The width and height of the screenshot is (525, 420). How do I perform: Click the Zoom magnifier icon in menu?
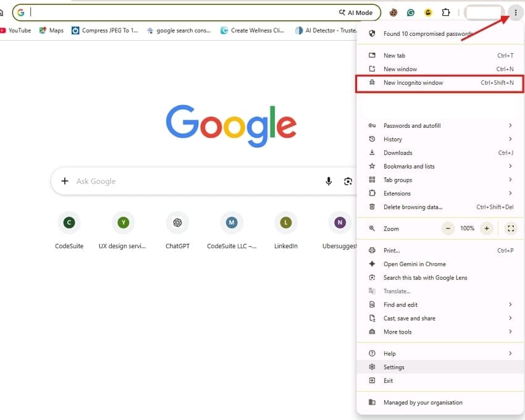pos(372,229)
